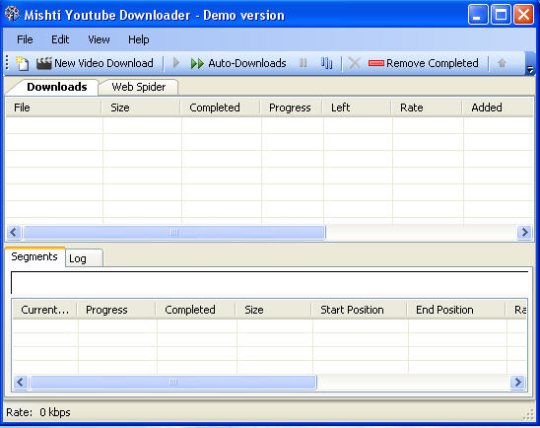The image size is (540, 428).
Task: Click left scroll arrow of downloads list
Action: point(14,232)
